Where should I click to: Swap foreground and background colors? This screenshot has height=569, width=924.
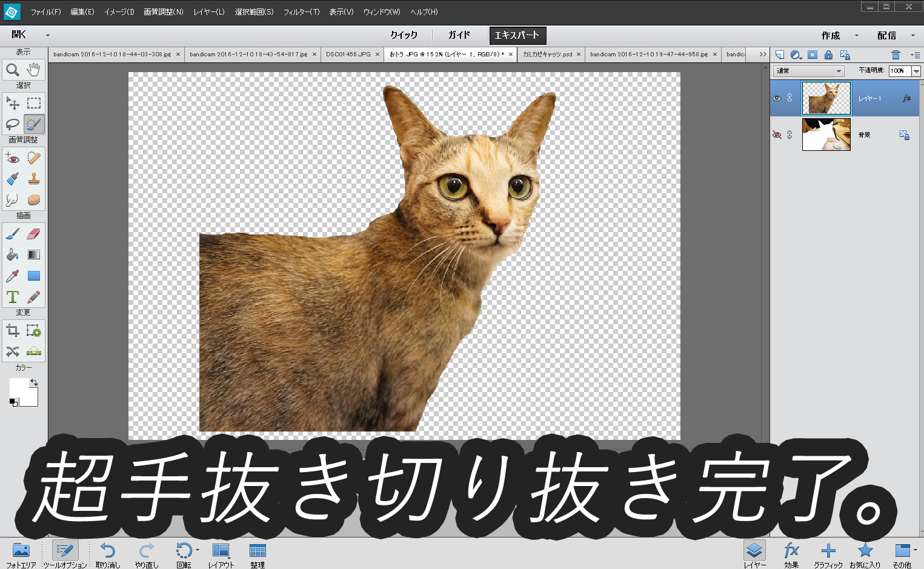pos(35,382)
